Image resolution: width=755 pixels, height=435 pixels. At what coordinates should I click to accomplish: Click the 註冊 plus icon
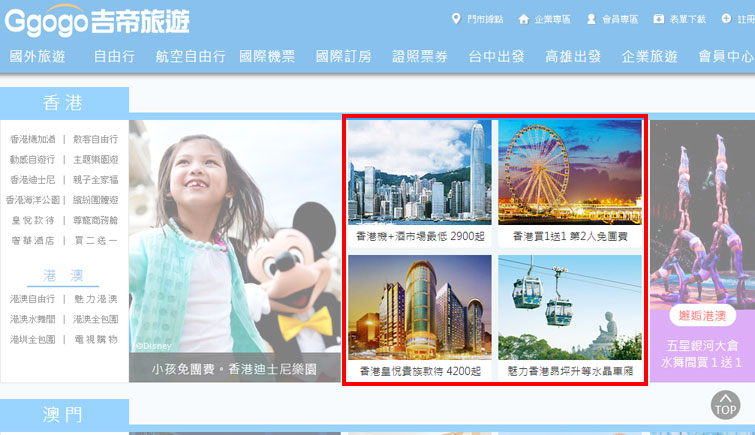726,19
